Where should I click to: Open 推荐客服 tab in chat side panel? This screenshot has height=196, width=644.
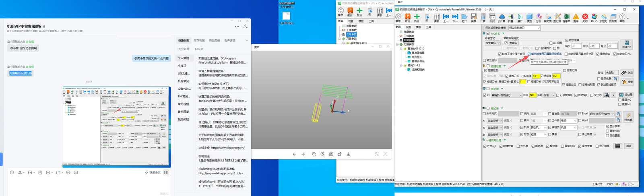coord(199,40)
